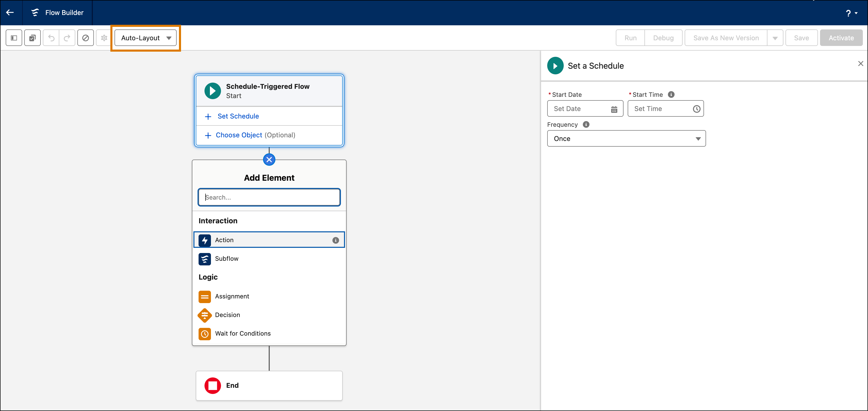The image size is (868, 411).
Task: Select the Wait for Conditions element
Action: (x=269, y=333)
